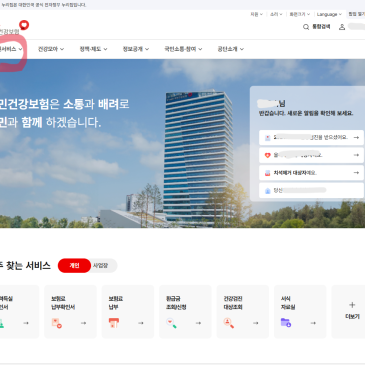365x365 pixels.
Task: Open the 공단소개 menu
Action: coord(231,49)
